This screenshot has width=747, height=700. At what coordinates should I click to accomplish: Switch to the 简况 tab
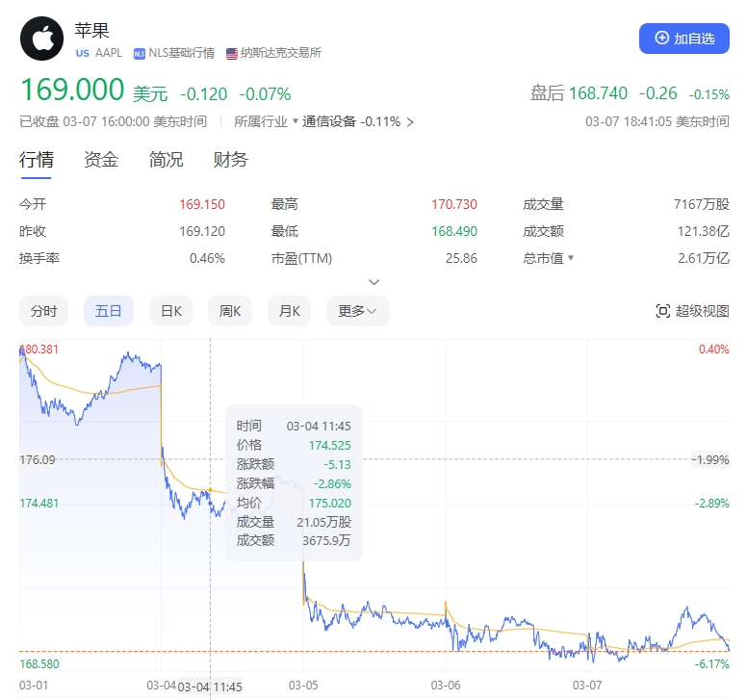coord(166,160)
